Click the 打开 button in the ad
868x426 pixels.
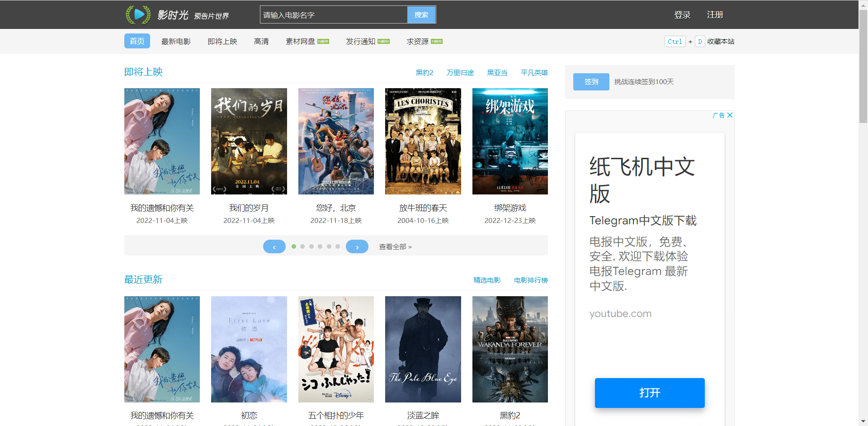tap(650, 393)
